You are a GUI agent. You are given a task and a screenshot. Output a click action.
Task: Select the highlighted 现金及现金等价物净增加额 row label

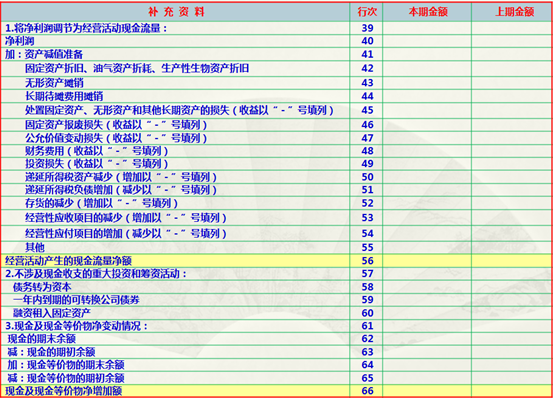click(63, 391)
